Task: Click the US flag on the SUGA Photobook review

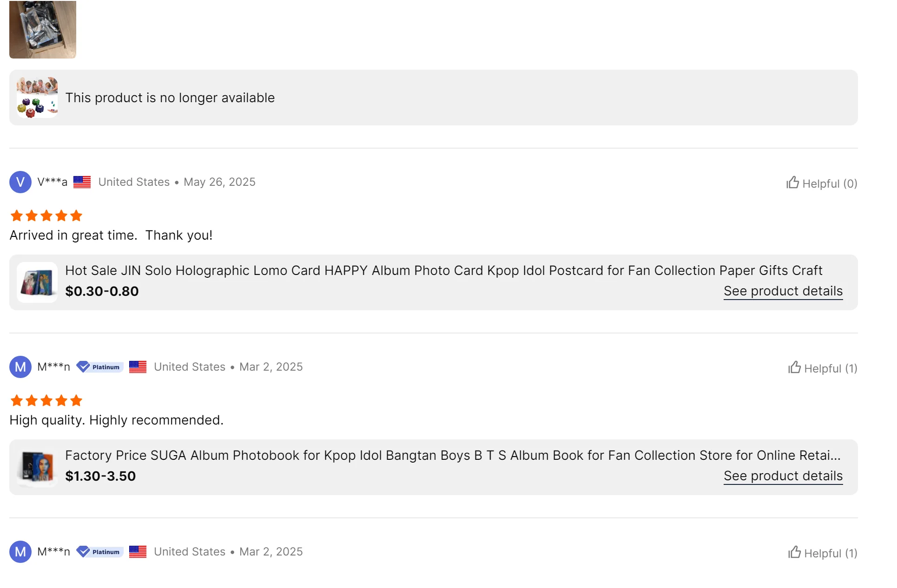Action: [138, 367]
